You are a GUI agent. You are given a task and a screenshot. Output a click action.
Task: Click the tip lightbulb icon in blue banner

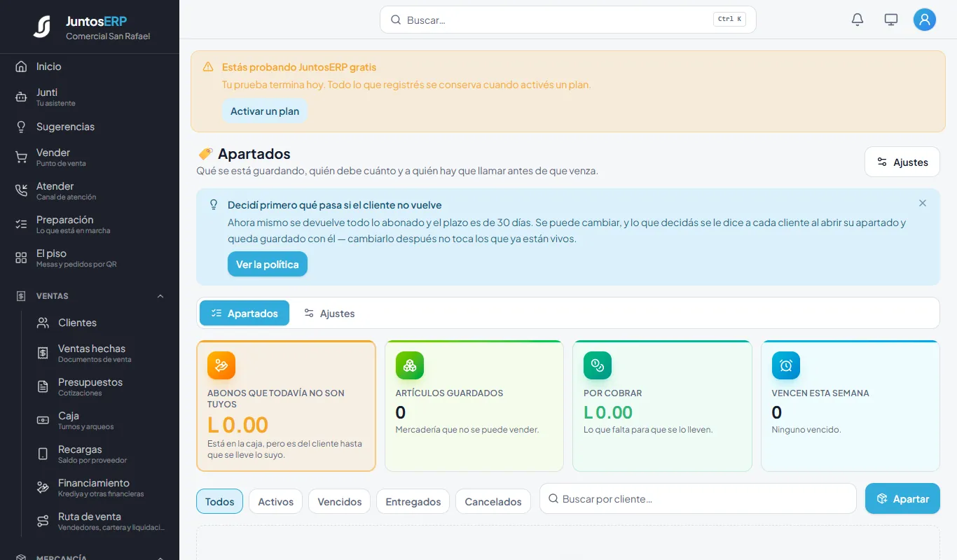point(214,204)
